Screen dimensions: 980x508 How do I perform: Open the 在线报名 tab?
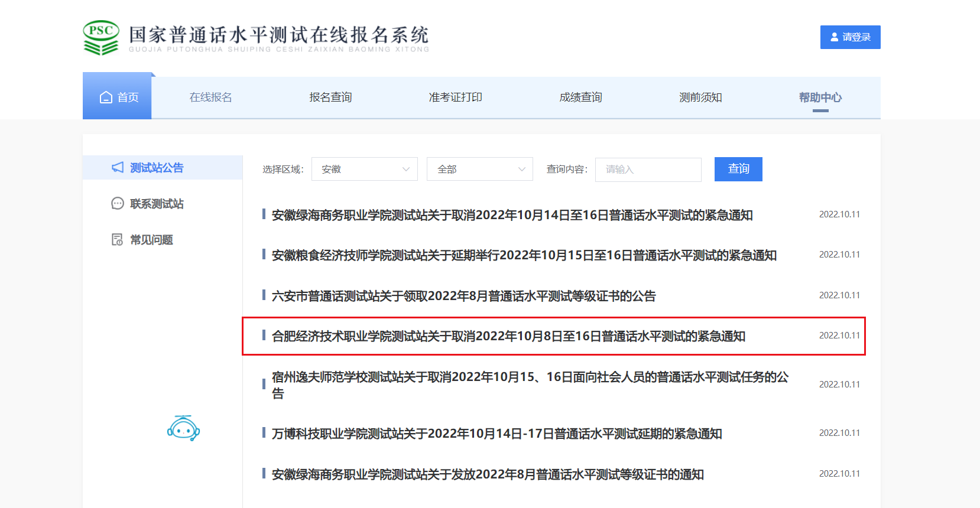click(x=210, y=97)
